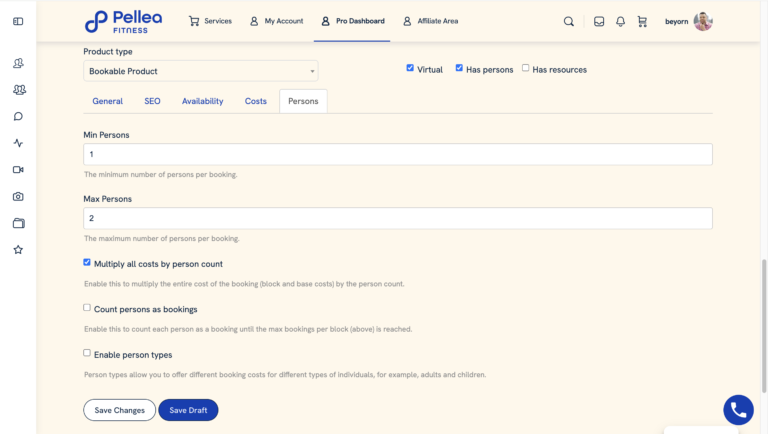The height and width of the screenshot is (434, 768).
Task: Open the Pro Dashboard menu
Action: click(353, 21)
